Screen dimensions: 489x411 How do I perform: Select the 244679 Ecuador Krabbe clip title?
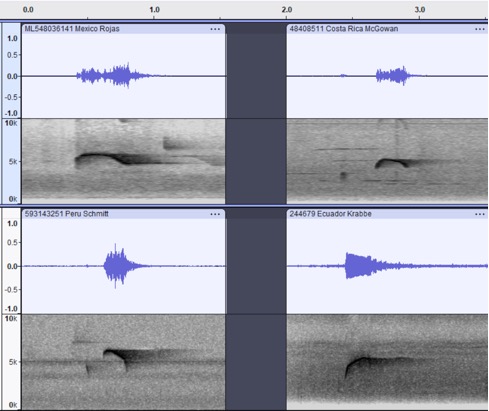click(330, 214)
